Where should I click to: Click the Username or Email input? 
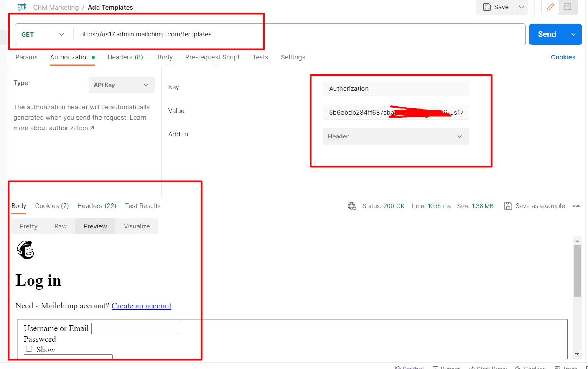[135, 328]
